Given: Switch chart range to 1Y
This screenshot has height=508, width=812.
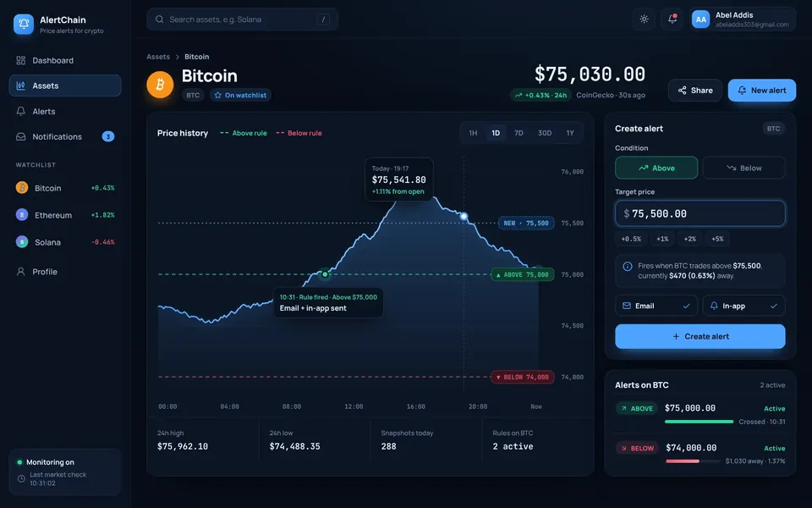Looking at the screenshot, I should click(570, 133).
